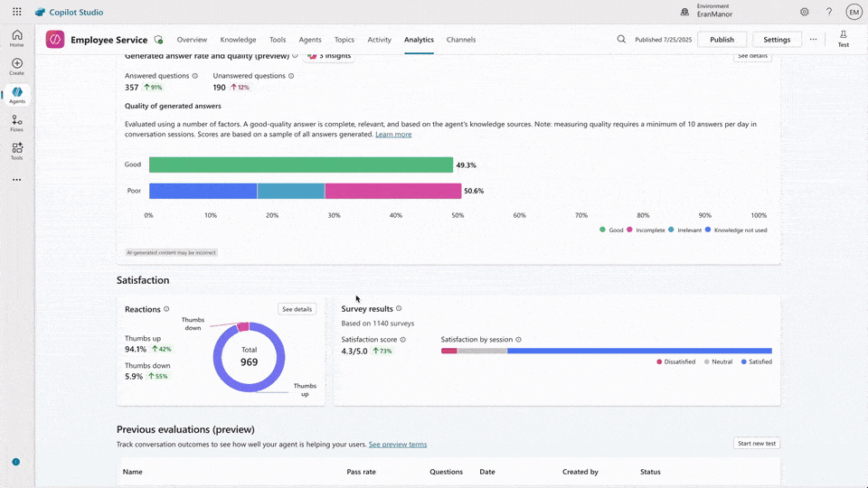Click the reactions donut chart Total 969
This screenshot has width=868, height=488.
pyautogui.click(x=250, y=358)
